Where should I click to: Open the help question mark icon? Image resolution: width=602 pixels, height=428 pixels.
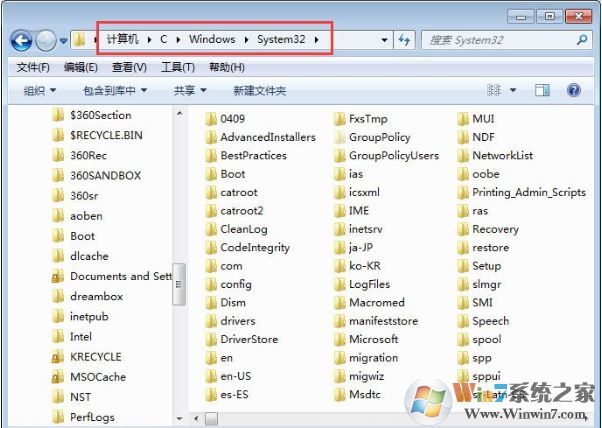(574, 90)
